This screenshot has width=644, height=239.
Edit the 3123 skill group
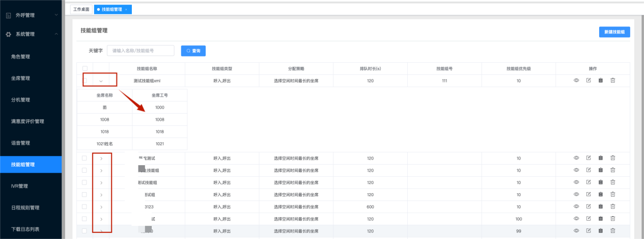(589, 206)
